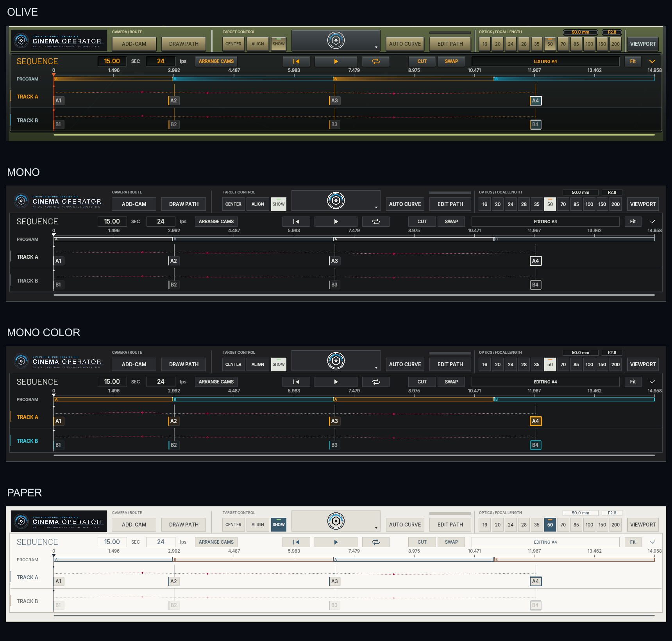Click Play button in Mono panel
This screenshot has width=672, height=641.
click(x=336, y=222)
